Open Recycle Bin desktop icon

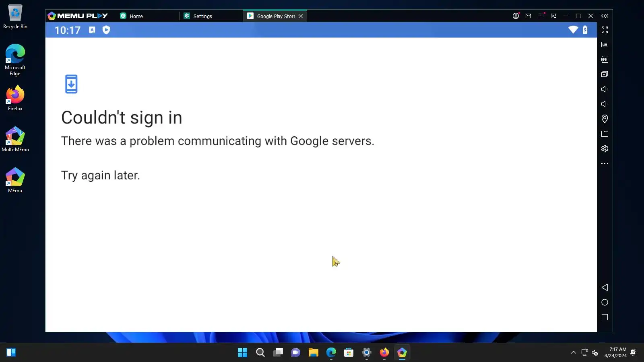(15, 16)
